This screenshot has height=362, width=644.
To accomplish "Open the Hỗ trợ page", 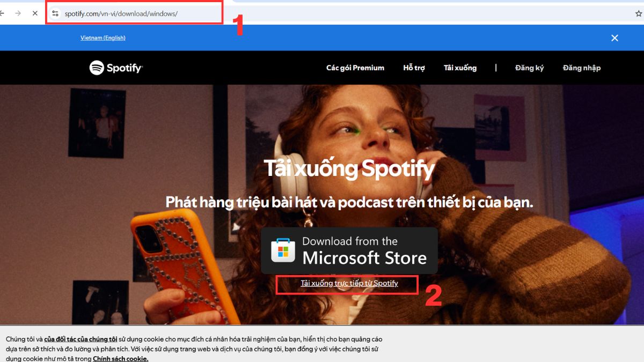I will pyautogui.click(x=414, y=68).
